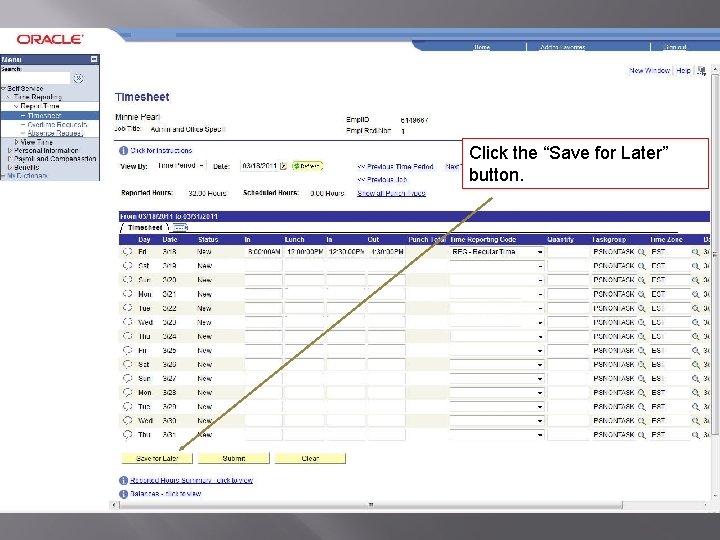The width and height of the screenshot is (720, 540).
Task: Open the New Window link
Action: [x=649, y=71]
